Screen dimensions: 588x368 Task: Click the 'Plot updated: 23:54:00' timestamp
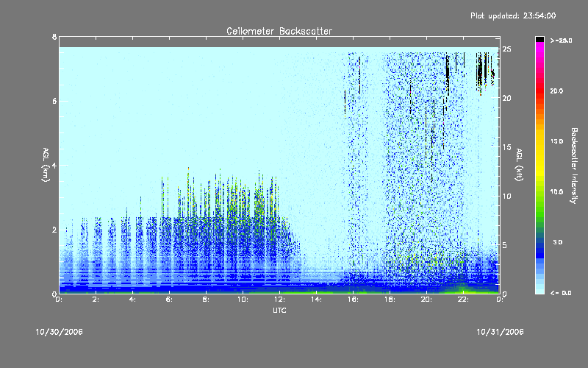click(513, 15)
